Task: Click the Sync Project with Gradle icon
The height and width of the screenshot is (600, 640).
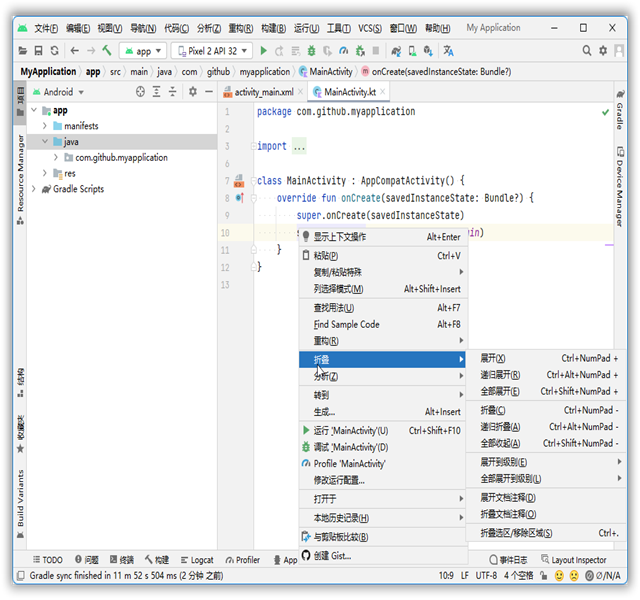Action: click(396, 51)
